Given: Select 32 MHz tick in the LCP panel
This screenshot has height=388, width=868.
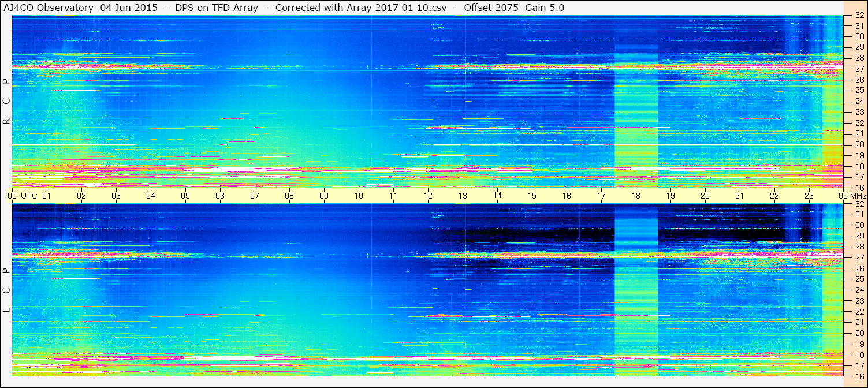Looking at the screenshot, I should 859,204.
